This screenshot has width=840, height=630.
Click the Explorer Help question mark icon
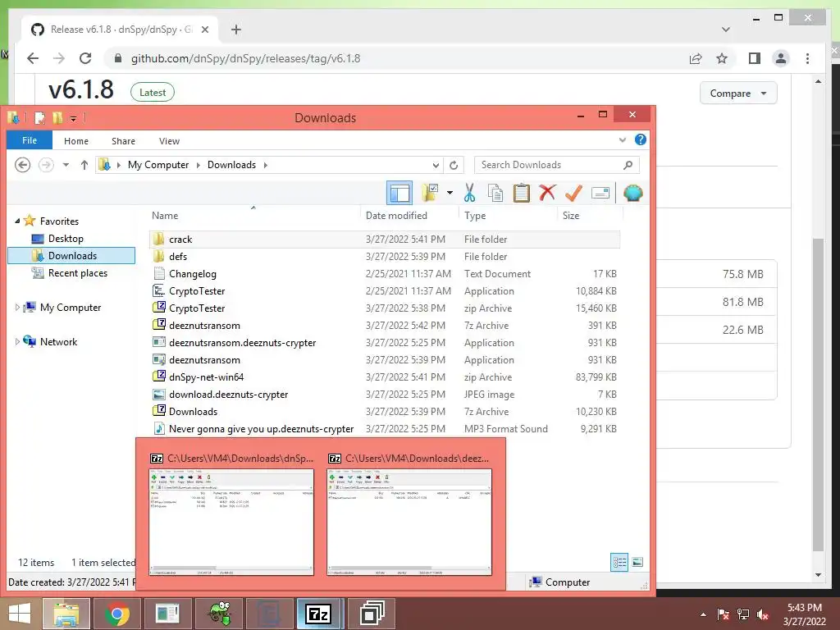(x=640, y=139)
